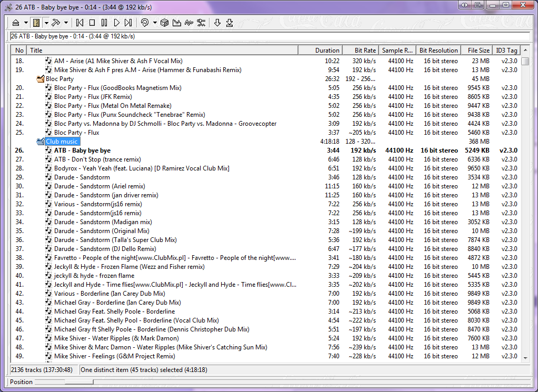Click the 4:18:18 duration in the Club music row
The width and height of the screenshot is (538, 392).
coord(330,142)
